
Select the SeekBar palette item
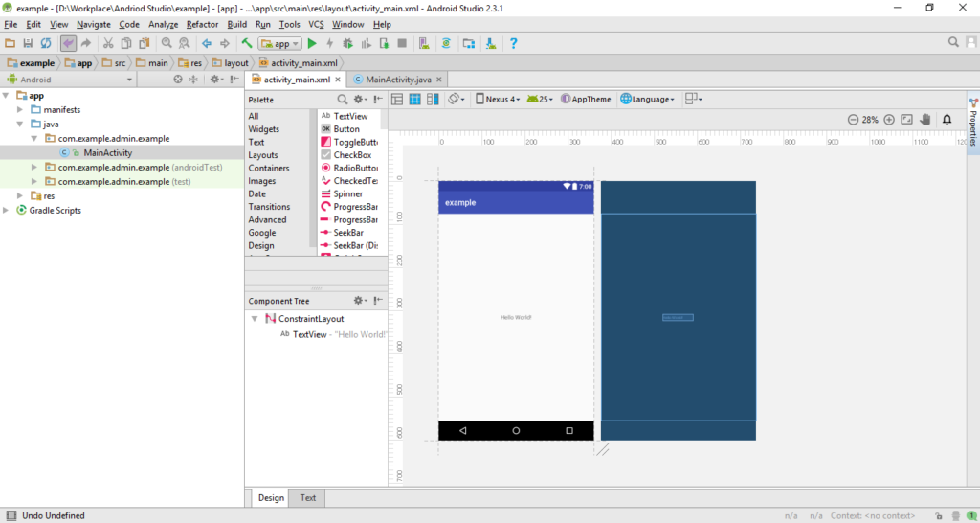(x=348, y=233)
